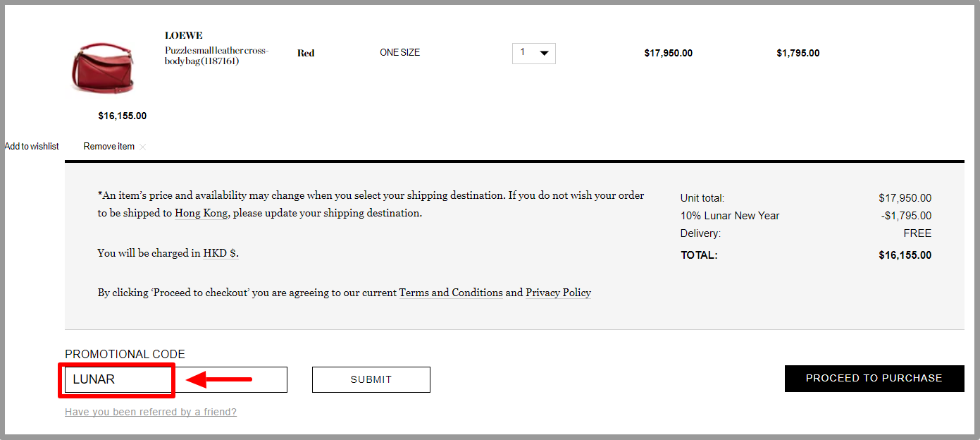This screenshot has height=440, width=980.
Task: Click the red Loewe bag thumbnail
Action: point(103,68)
